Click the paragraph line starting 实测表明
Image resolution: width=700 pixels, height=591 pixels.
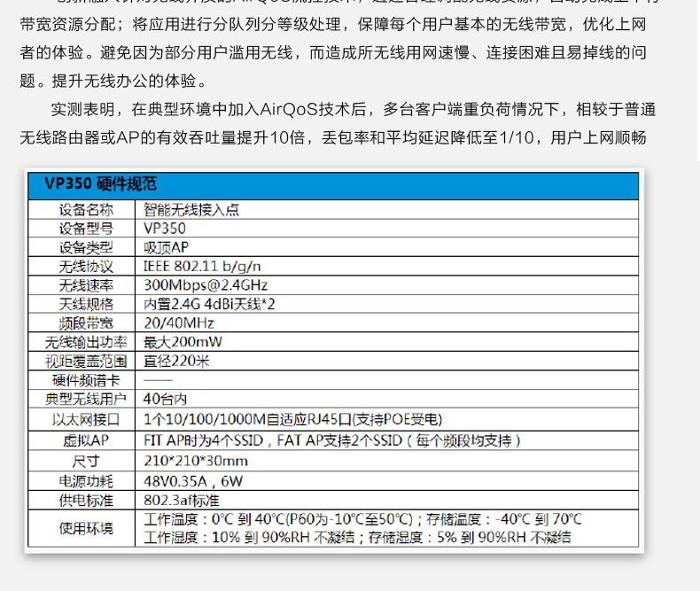click(x=353, y=109)
